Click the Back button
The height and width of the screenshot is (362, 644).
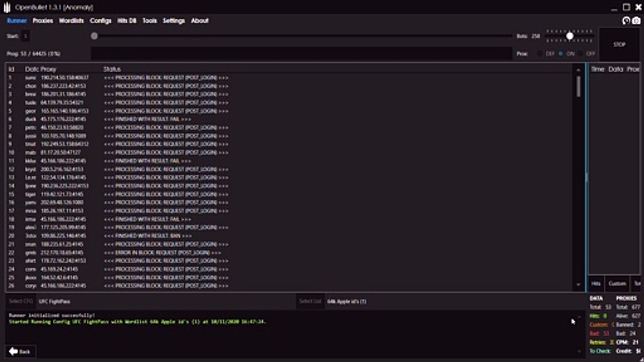pos(20,351)
